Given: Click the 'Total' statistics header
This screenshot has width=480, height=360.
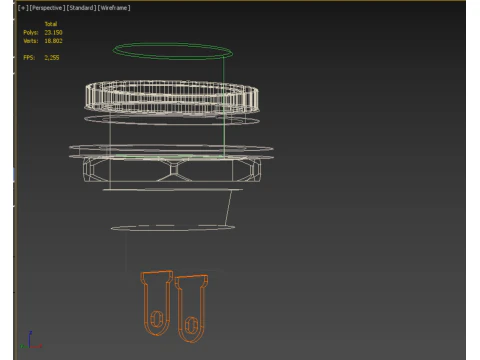Looking at the screenshot, I should click(x=51, y=24).
